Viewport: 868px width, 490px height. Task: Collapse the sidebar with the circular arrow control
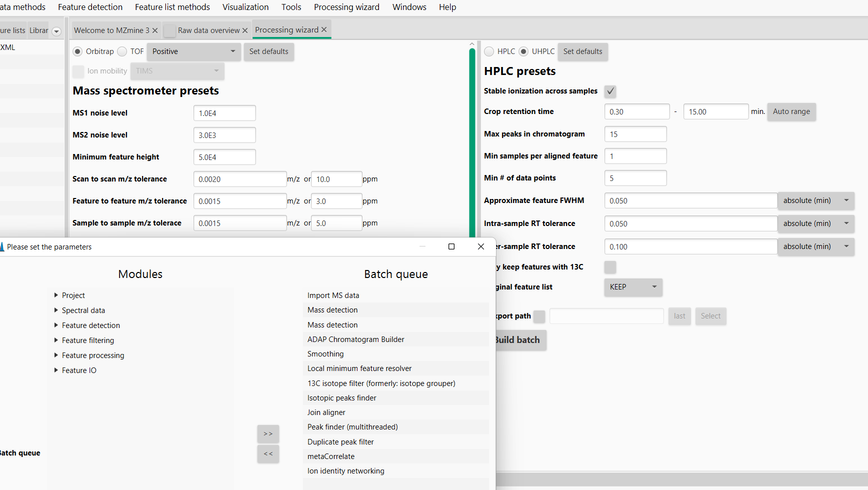[56, 31]
